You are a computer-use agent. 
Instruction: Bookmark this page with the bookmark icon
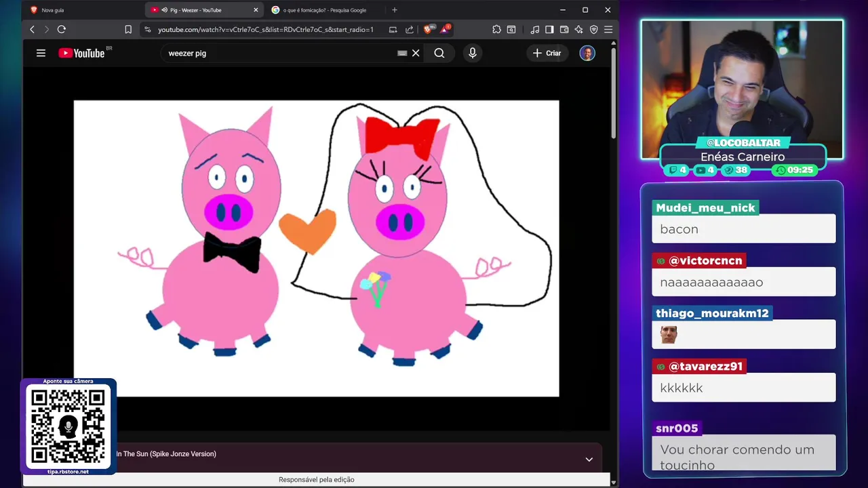[127, 29]
